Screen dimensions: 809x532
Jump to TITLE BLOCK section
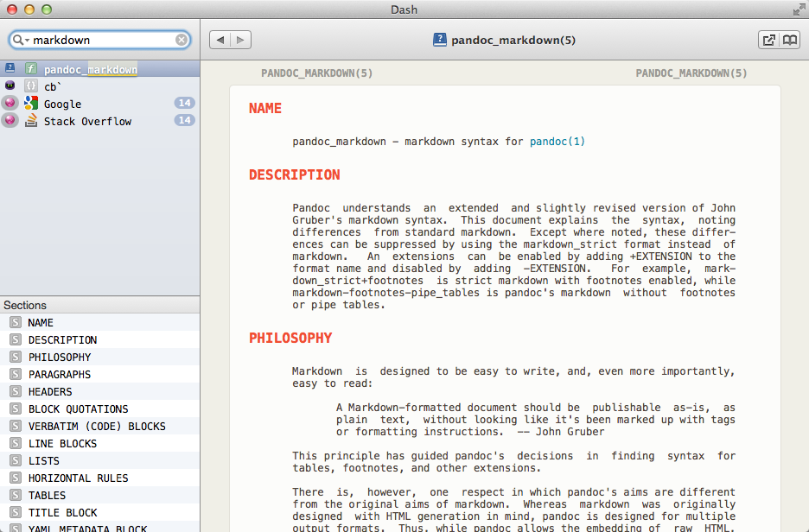[x=99, y=512]
